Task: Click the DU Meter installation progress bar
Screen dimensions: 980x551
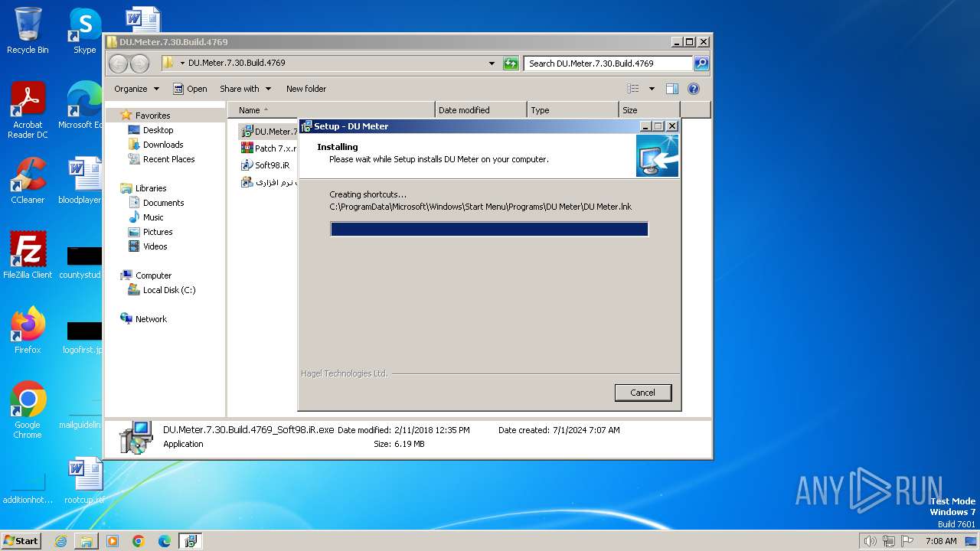Action: tap(489, 229)
